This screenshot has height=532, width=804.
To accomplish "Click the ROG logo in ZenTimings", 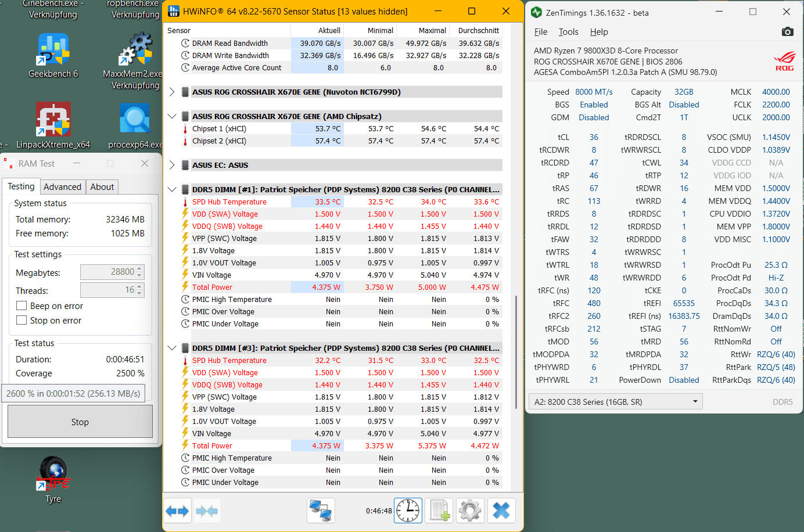I will point(784,61).
